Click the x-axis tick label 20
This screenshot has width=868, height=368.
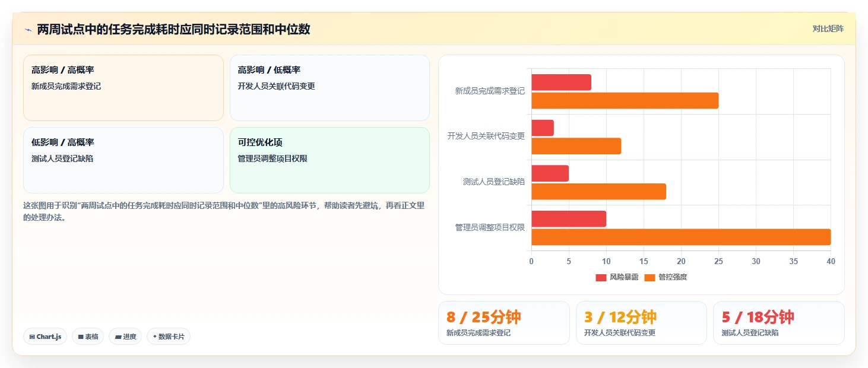[681, 261]
